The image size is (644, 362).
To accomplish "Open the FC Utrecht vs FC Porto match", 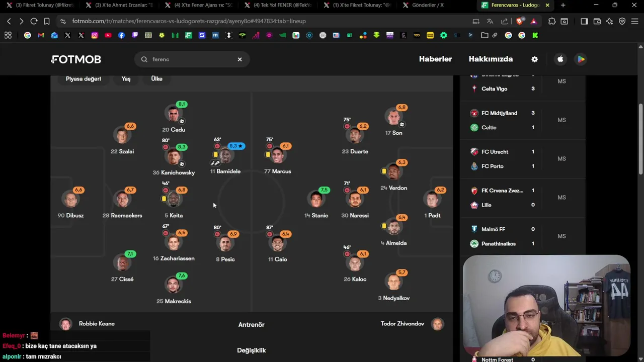I will tap(523, 159).
